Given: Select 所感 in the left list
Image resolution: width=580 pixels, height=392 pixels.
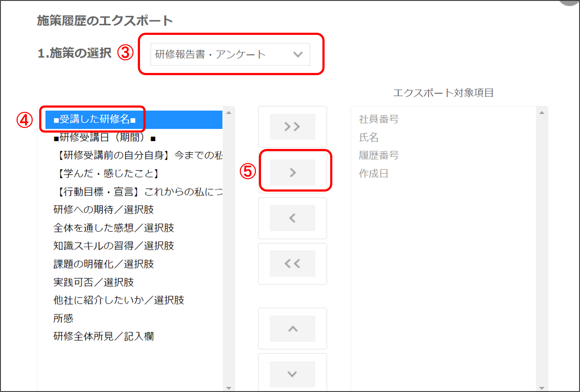Looking at the screenshot, I should (x=63, y=318).
